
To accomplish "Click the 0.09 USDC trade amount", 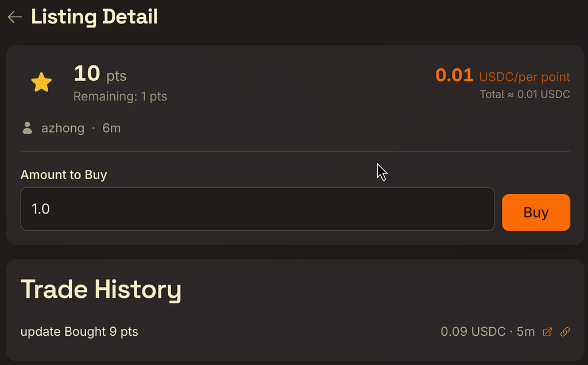I will point(471,332).
